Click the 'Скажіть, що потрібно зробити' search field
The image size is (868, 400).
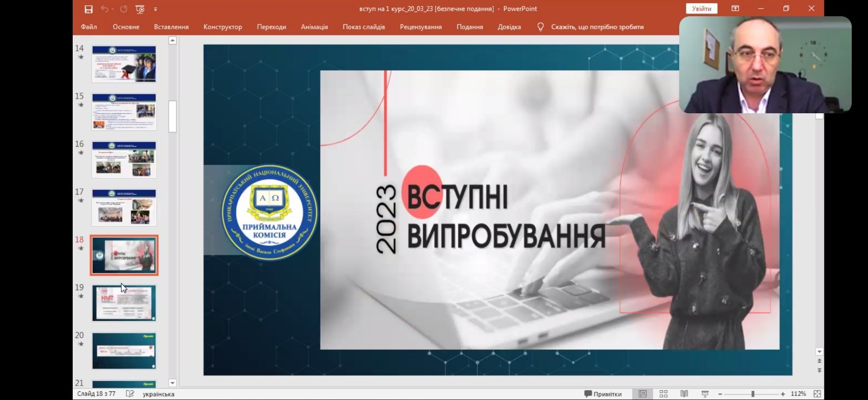coord(597,27)
